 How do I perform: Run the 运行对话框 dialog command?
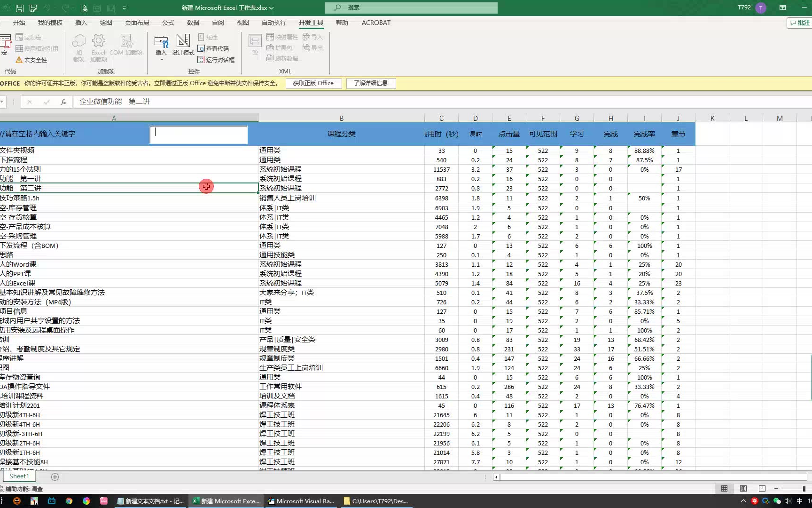tap(216, 59)
